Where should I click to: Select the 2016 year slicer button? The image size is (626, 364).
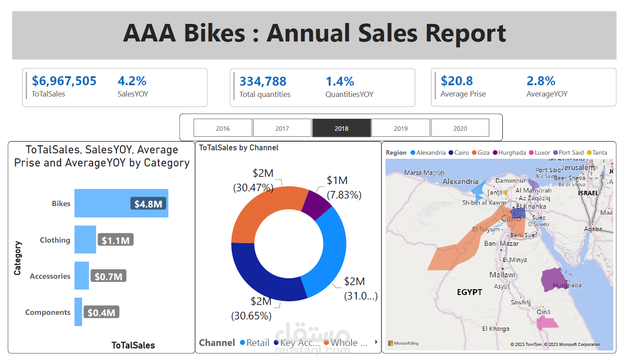point(223,127)
